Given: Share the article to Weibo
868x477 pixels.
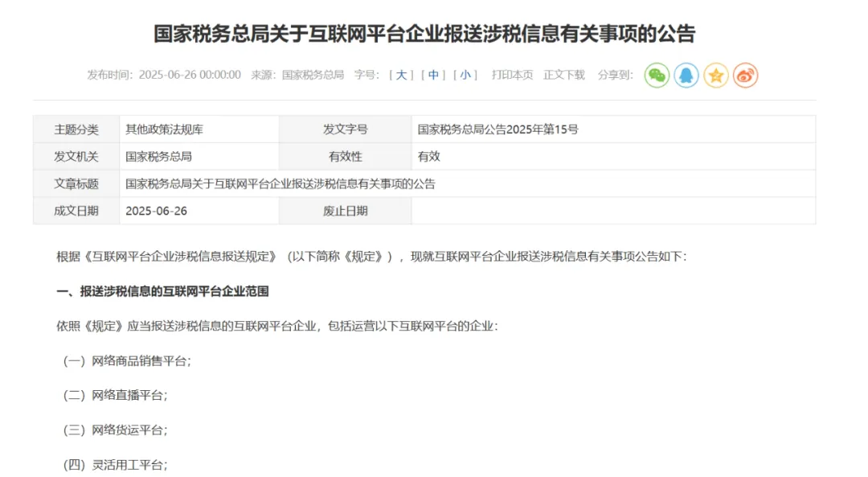Looking at the screenshot, I should pos(745,76).
